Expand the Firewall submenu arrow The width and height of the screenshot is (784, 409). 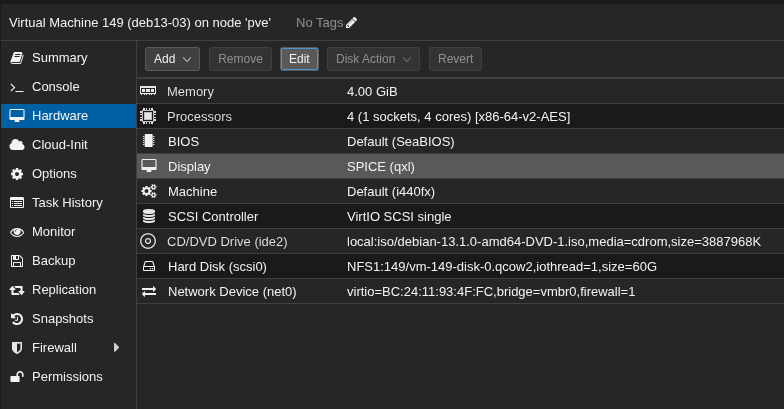[x=116, y=348]
